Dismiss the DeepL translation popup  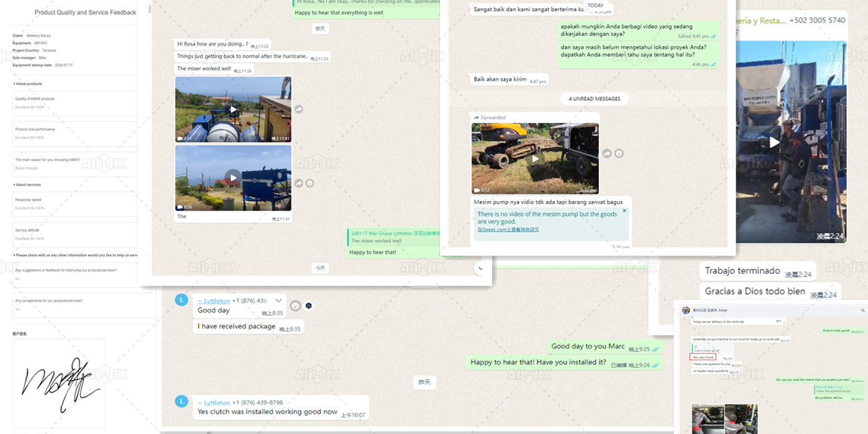[x=625, y=211]
